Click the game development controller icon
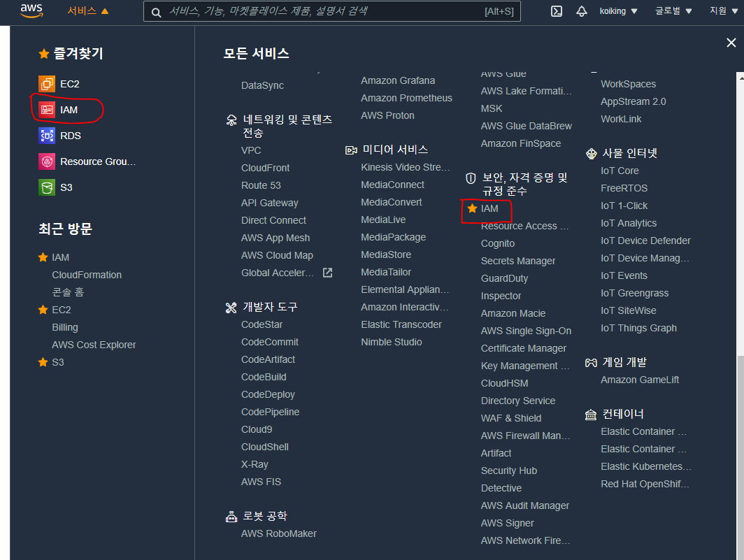Screen dimensions: 744x560 (592, 363)
